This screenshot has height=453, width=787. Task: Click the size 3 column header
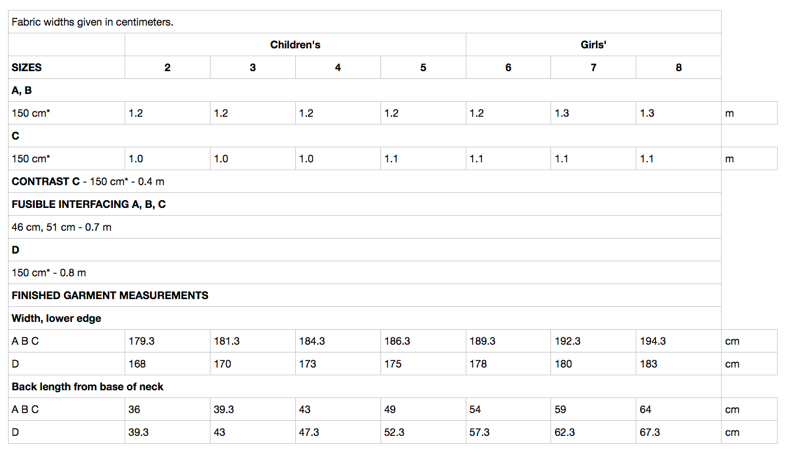(253, 68)
